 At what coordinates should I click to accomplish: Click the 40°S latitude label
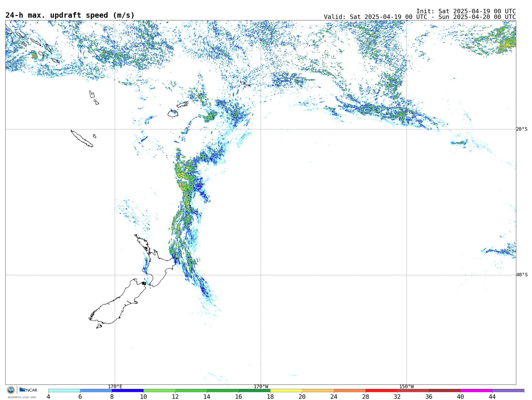click(x=522, y=275)
